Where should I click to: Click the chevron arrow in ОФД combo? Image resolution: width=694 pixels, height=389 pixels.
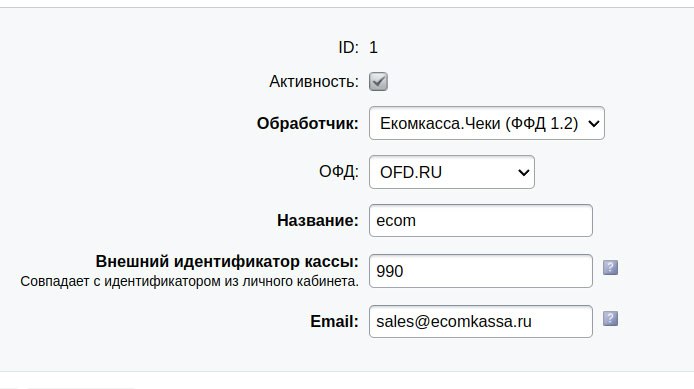click(524, 172)
